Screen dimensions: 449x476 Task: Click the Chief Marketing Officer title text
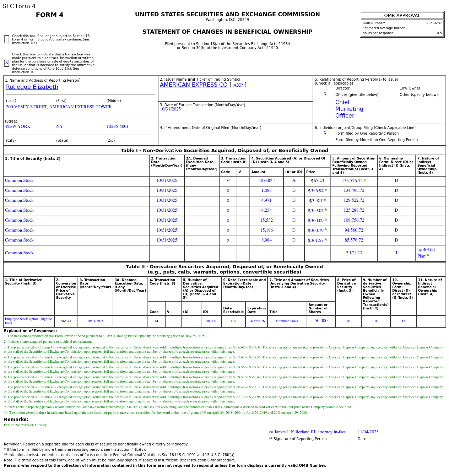coord(349,109)
